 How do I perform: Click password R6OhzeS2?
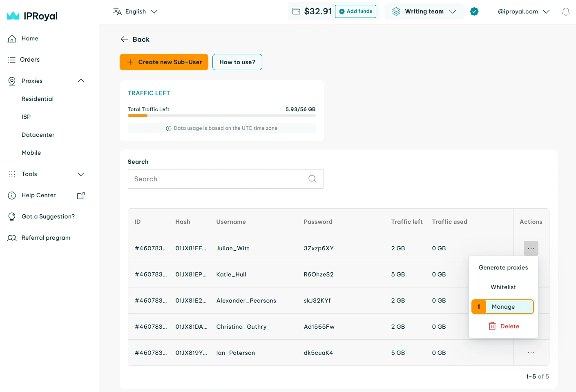point(319,274)
